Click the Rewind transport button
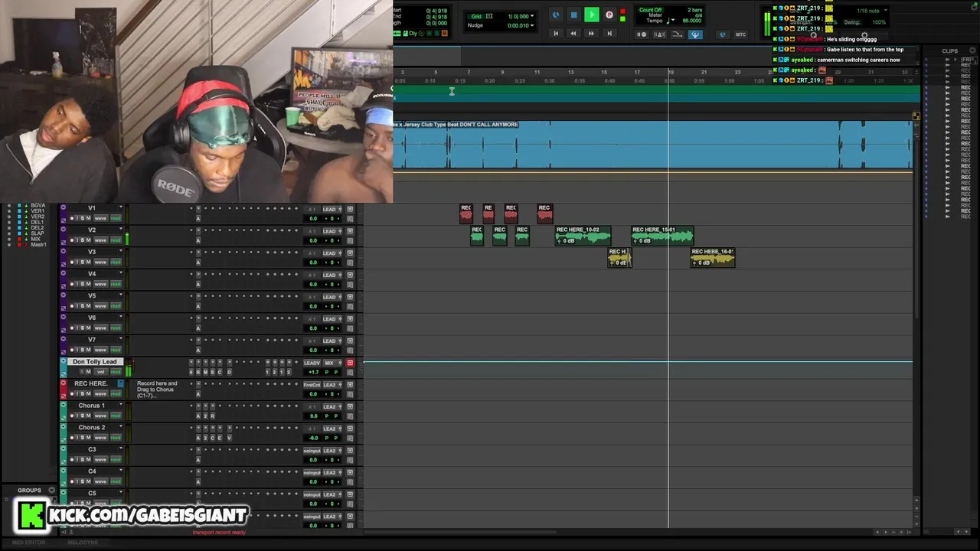The width and height of the screenshot is (980, 551). [573, 34]
